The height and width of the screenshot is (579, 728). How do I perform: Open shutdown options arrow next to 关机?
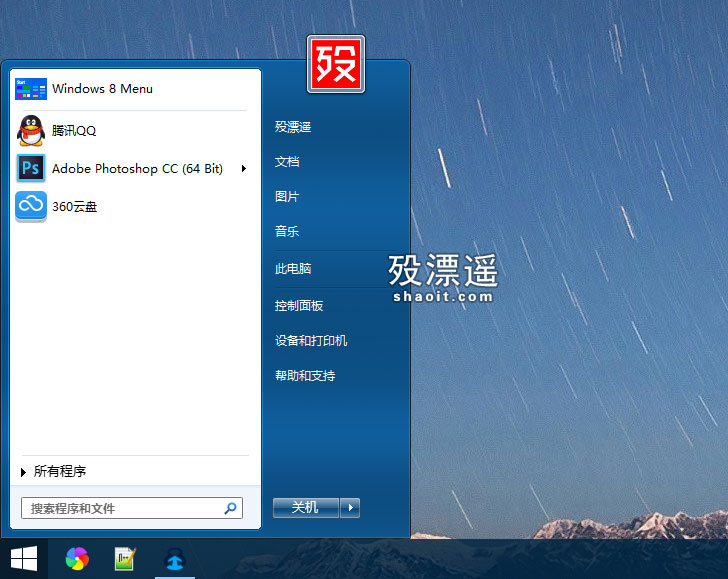(x=350, y=507)
